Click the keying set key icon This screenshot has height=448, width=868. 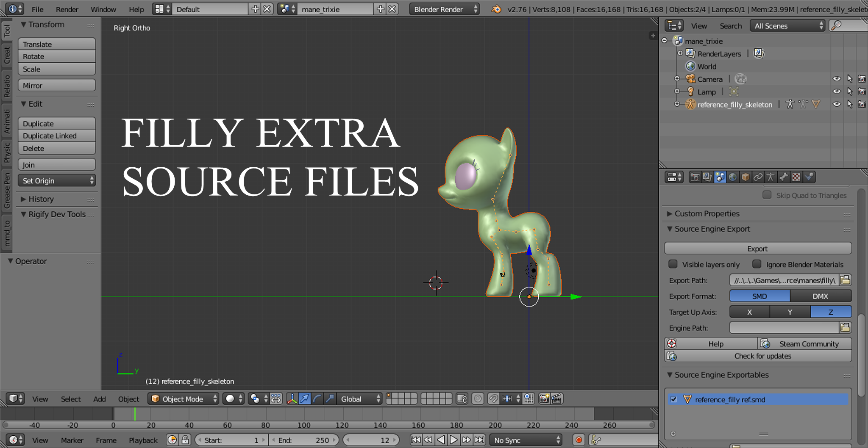pos(596,440)
